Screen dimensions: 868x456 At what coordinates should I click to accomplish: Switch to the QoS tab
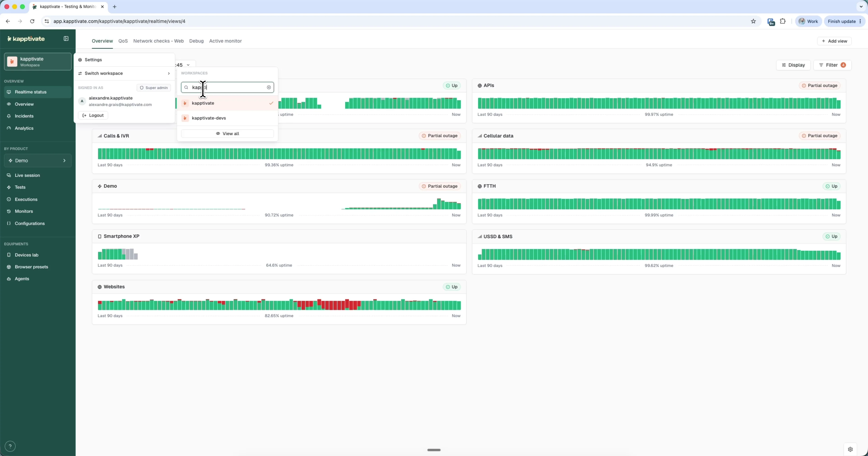pos(123,41)
